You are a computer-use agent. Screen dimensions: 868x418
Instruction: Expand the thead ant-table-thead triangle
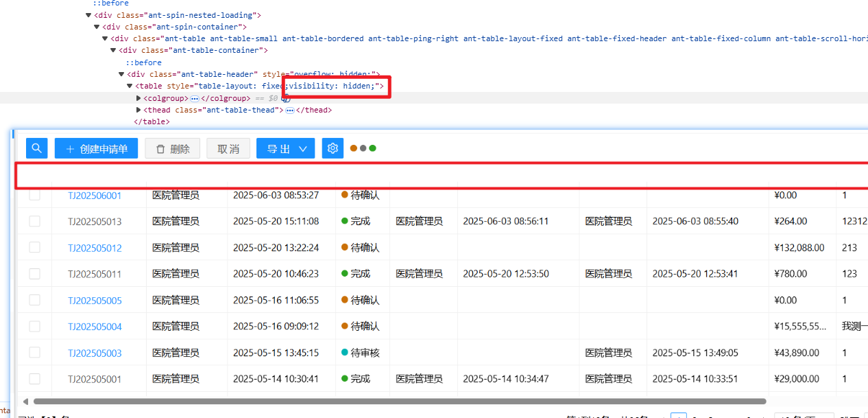tap(138, 110)
